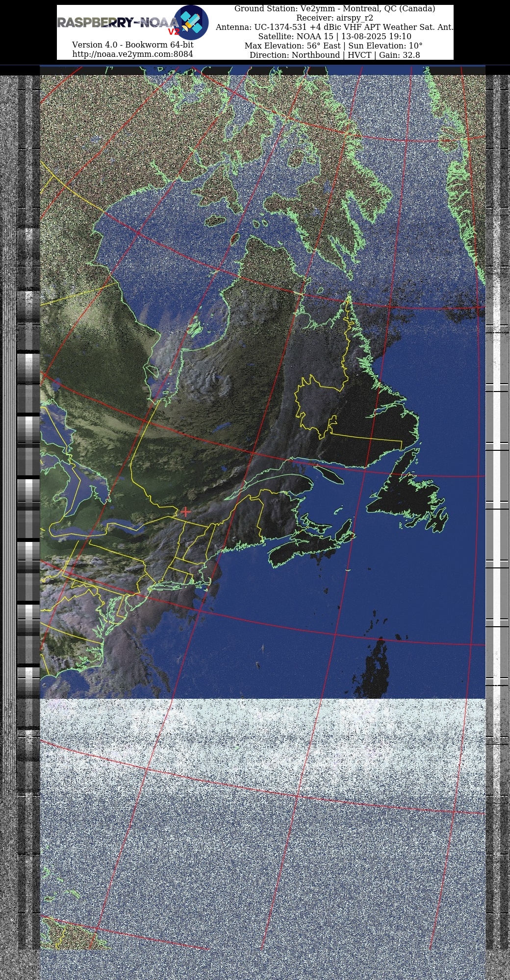The image size is (510, 980).
Task: Select the "Ground Station: Ve2ymm - Montreal, QC (Canada)" line
Action: tap(335, 9)
